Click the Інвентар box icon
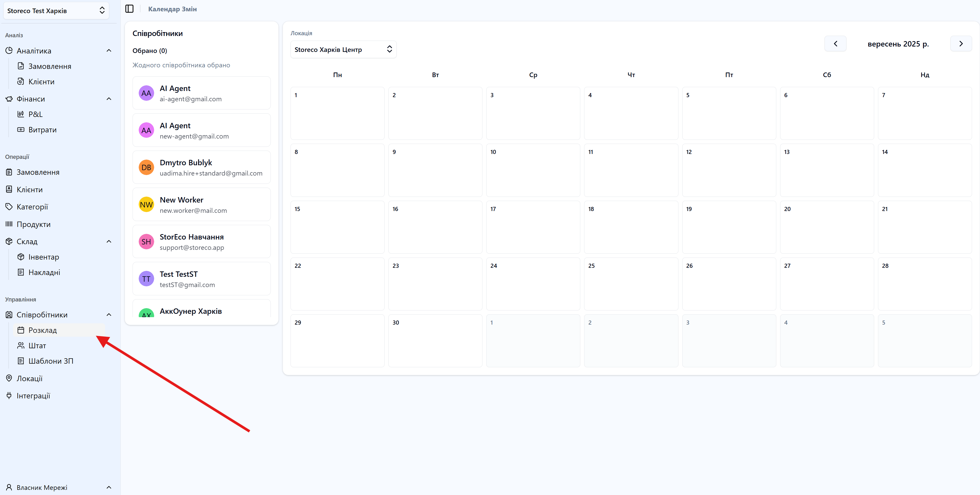This screenshot has height=495, width=980. pos(21,257)
